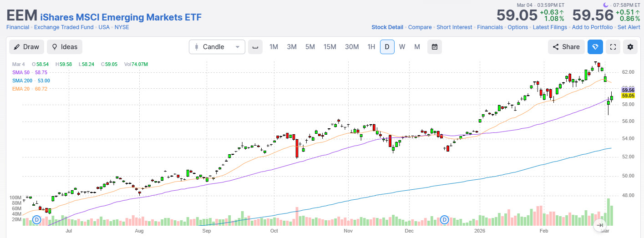Expand the Candle chart type dropdown
Screen dimensions: 644x238
click(217, 47)
